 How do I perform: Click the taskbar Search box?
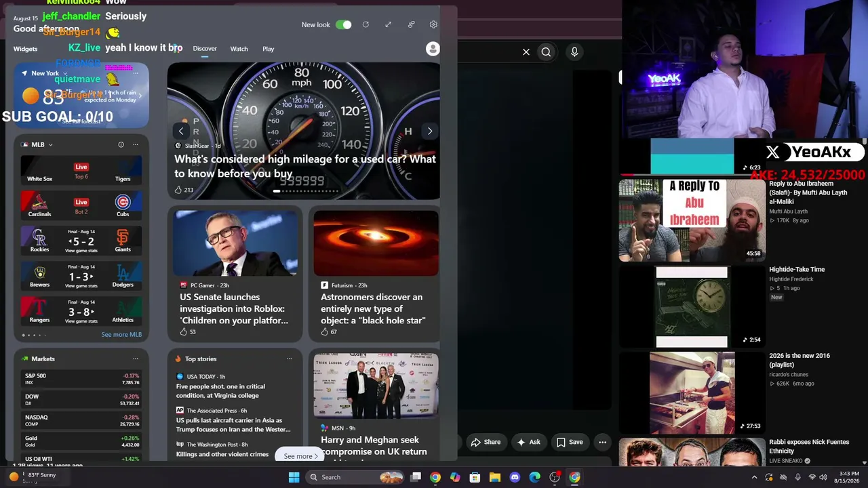[x=355, y=477]
